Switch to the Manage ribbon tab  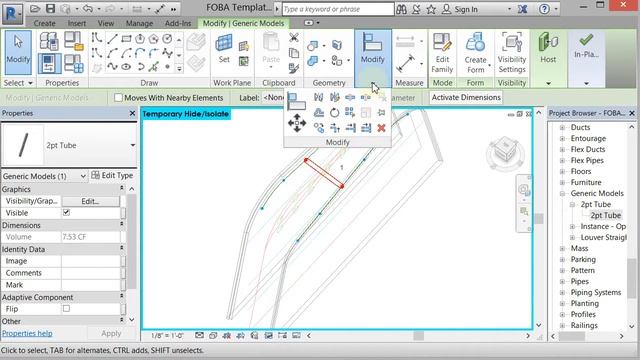pos(139,23)
